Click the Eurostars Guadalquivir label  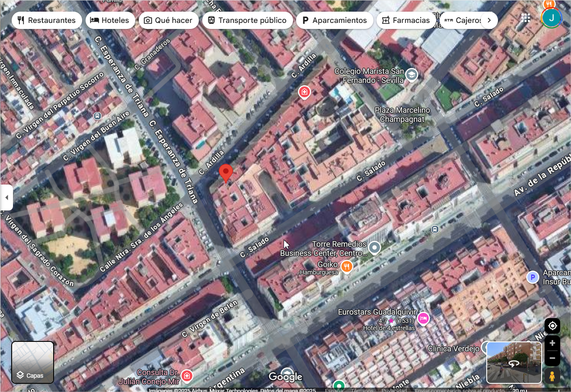(x=377, y=312)
